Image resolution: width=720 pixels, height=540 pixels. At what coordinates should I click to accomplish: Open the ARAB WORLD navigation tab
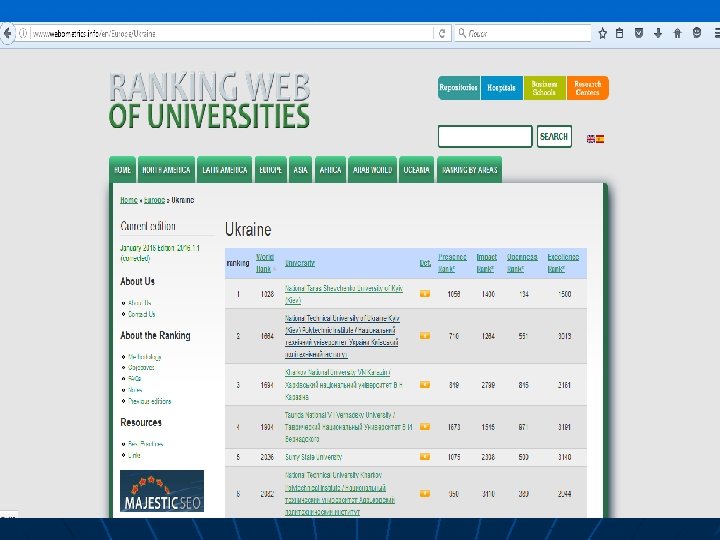[372, 170]
